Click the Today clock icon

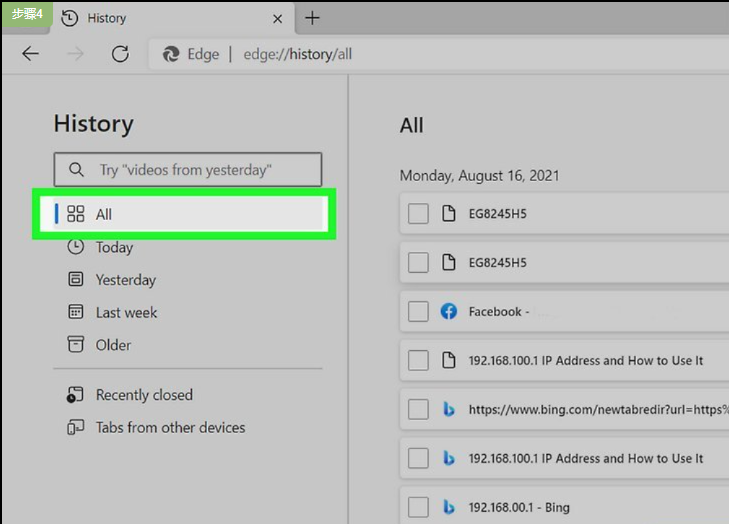[76, 247]
